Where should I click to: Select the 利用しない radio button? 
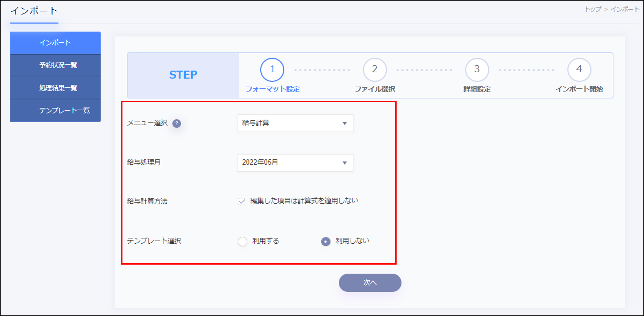tap(325, 241)
